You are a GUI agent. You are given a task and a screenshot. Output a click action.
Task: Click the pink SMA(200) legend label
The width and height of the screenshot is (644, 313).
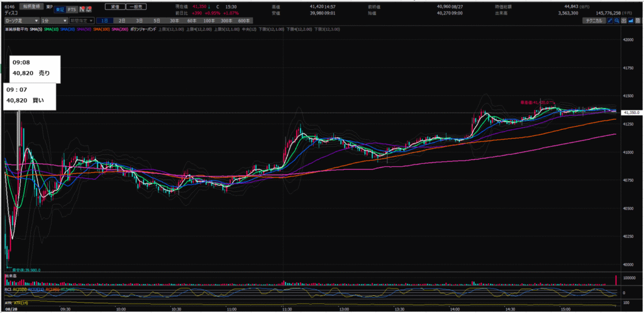(x=119, y=30)
